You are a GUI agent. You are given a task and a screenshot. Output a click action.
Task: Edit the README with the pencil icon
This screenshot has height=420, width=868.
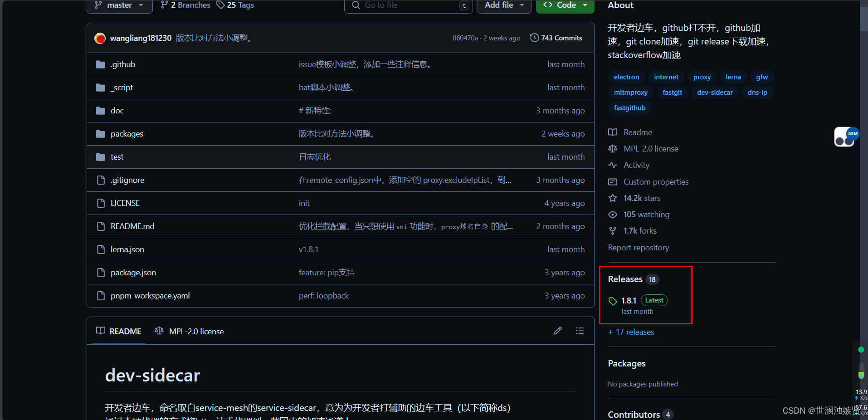pos(558,331)
